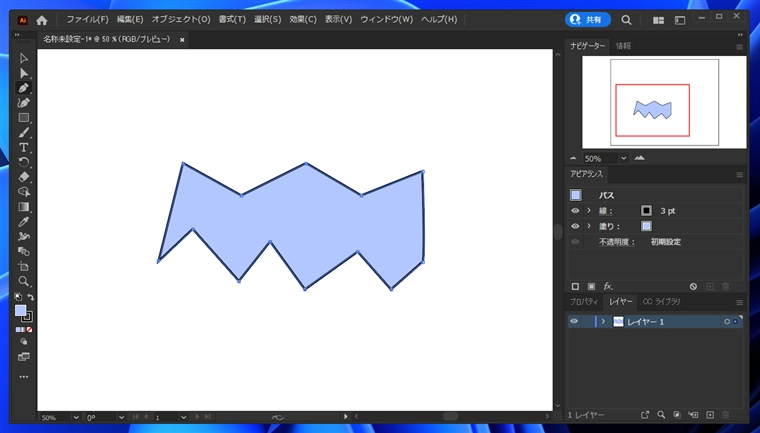The width and height of the screenshot is (760, 433).
Task: Open the arrange documents icon
Action: [658, 20]
